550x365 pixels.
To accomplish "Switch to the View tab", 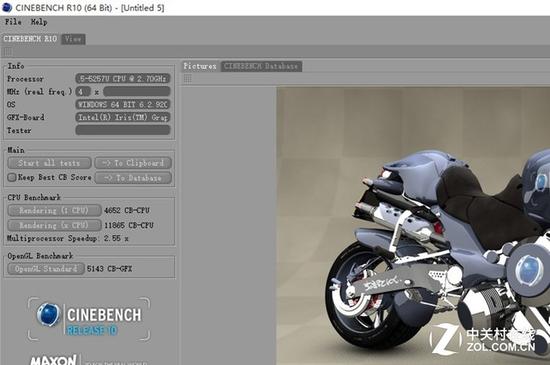I will click(x=73, y=39).
